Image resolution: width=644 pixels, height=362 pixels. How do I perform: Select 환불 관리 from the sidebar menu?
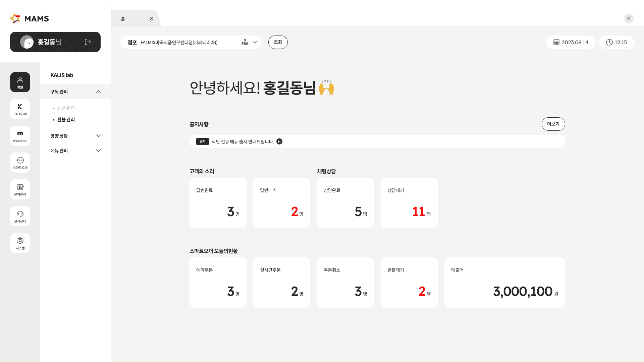pyautogui.click(x=66, y=119)
